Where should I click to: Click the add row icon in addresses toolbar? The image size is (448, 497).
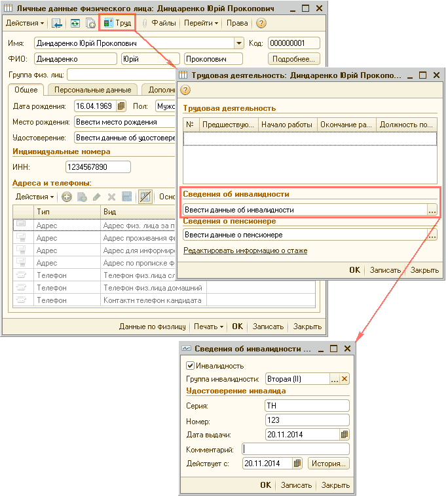tap(67, 197)
